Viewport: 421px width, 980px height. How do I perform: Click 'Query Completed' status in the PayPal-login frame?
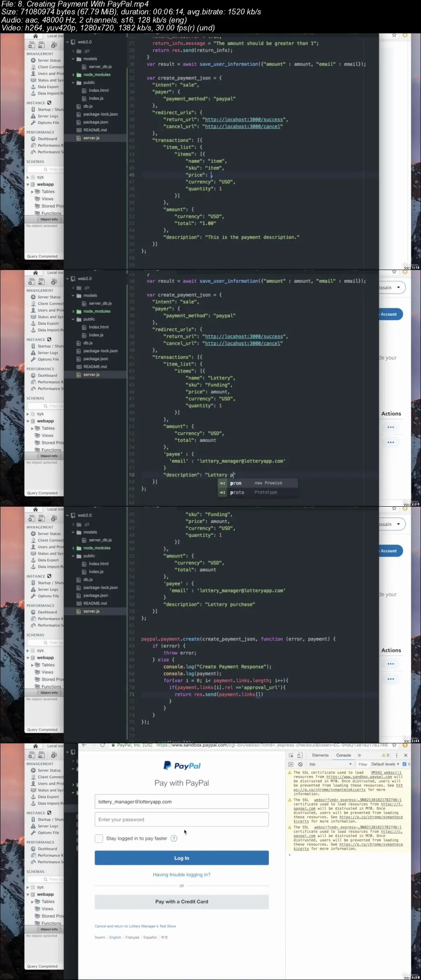tap(42, 966)
